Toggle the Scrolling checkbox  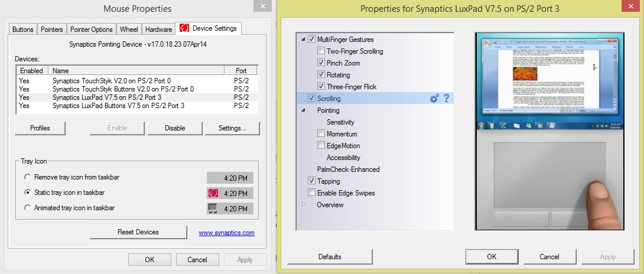311,99
